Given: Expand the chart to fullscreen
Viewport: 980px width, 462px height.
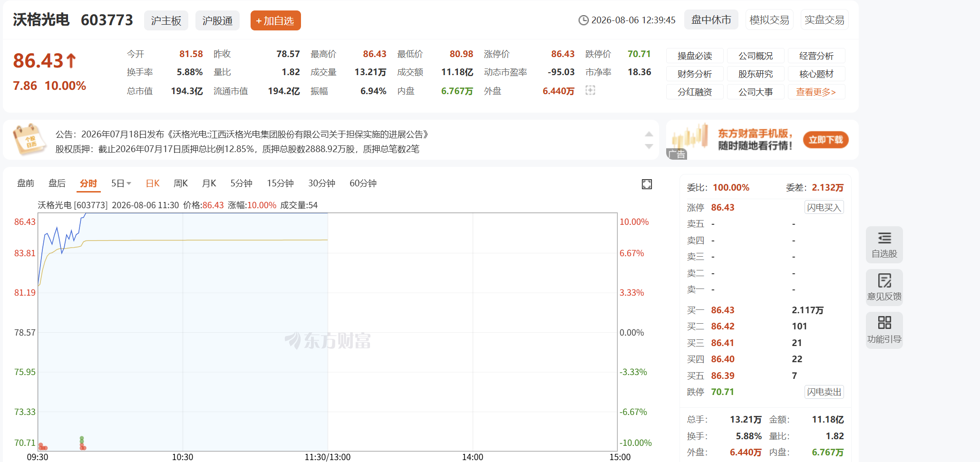Looking at the screenshot, I should coord(647,184).
